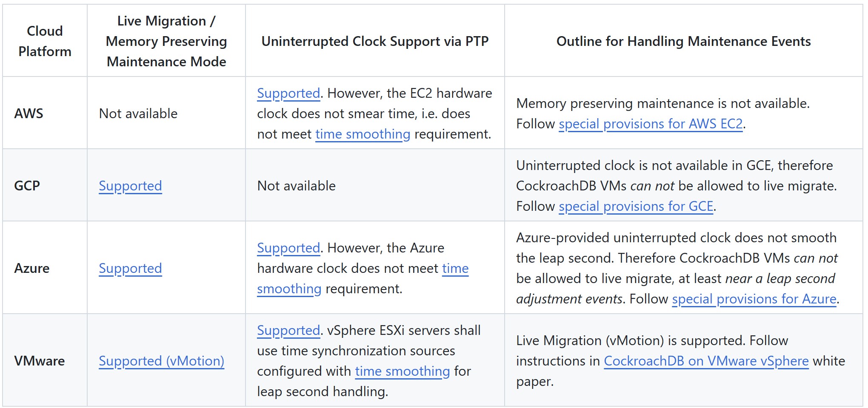Open time smoothing link in VMware row

coord(402,371)
